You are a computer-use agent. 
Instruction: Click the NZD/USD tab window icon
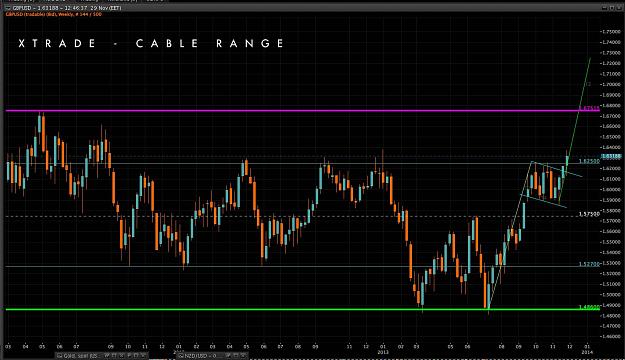point(181,355)
